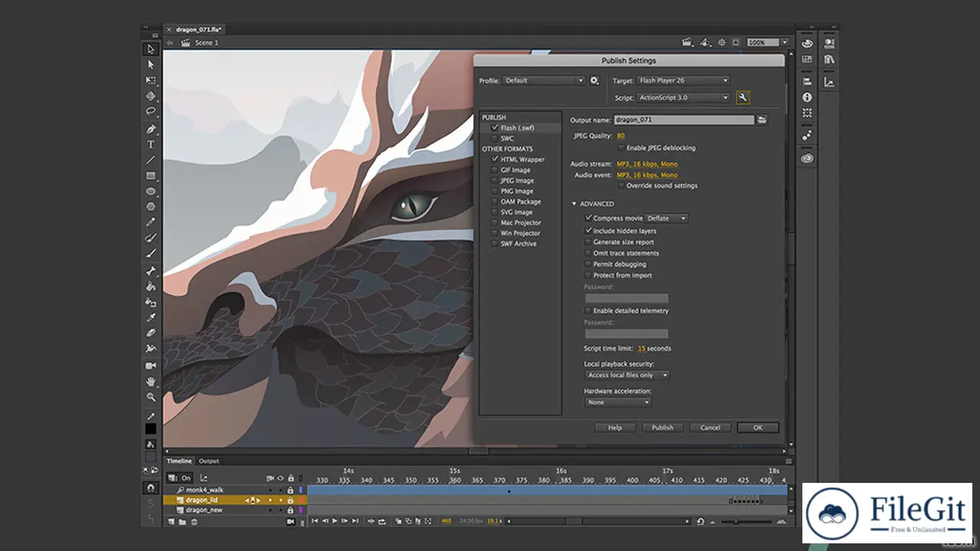Viewport: 980px width, 551px height.
Task: Open the Target Flash Player dropdown
Action: click(x=684, y=80)
